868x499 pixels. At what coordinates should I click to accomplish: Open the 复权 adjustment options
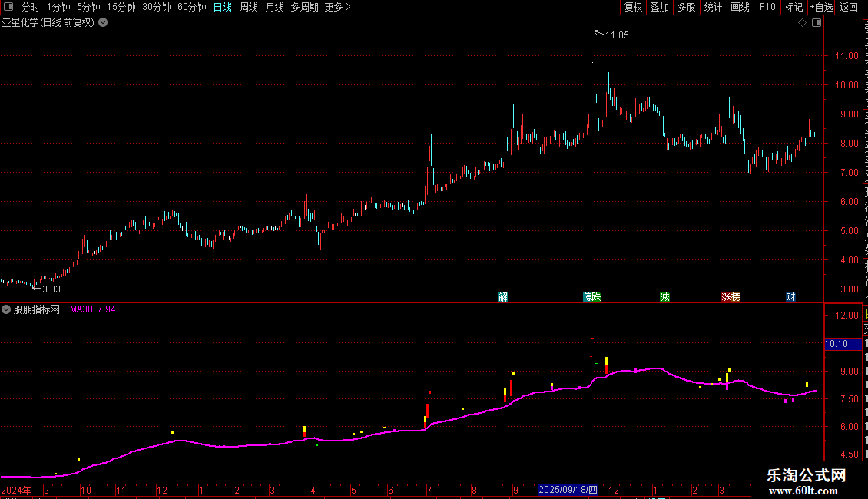633,7
